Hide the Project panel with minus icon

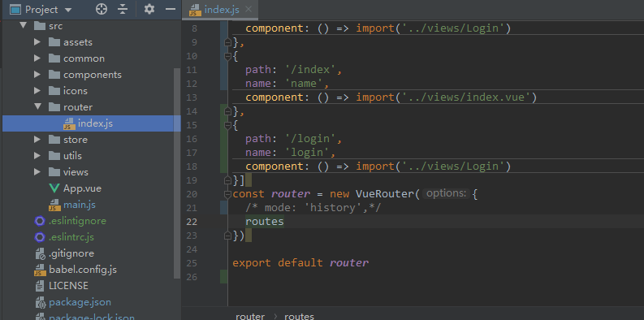tap(171, 9)
